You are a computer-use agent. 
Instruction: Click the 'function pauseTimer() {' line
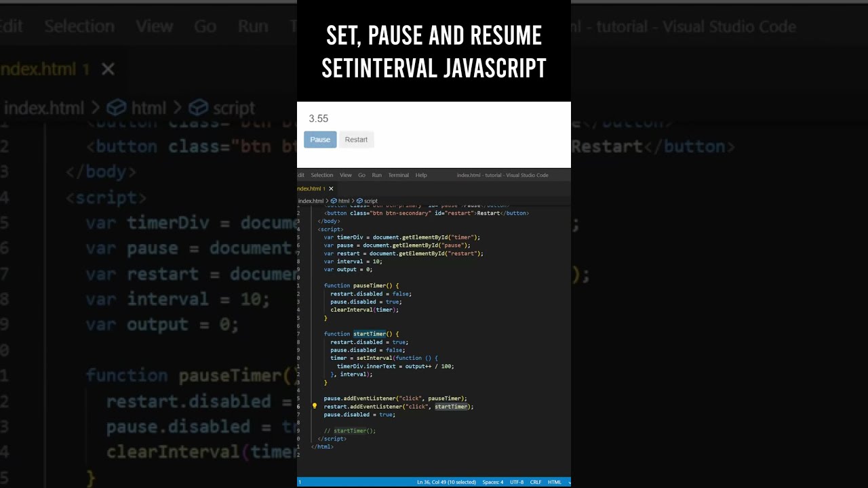(x=361, y=286)
